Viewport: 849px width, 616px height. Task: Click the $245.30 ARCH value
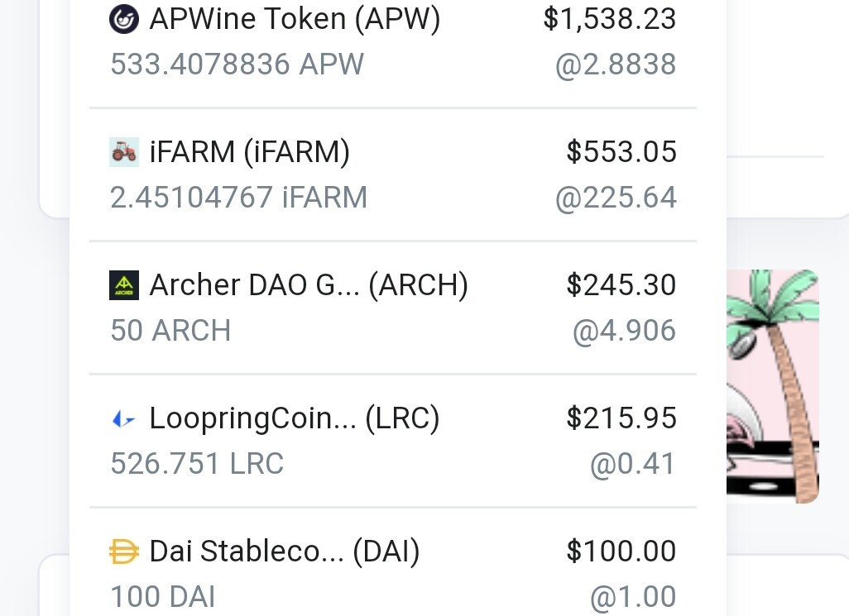[x=621, y=285]
